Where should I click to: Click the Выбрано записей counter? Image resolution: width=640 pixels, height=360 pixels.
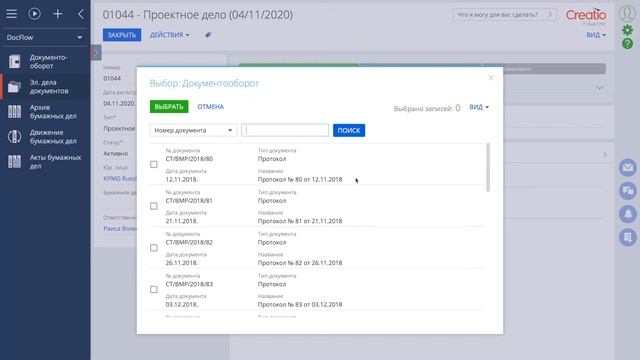[427, 108]
